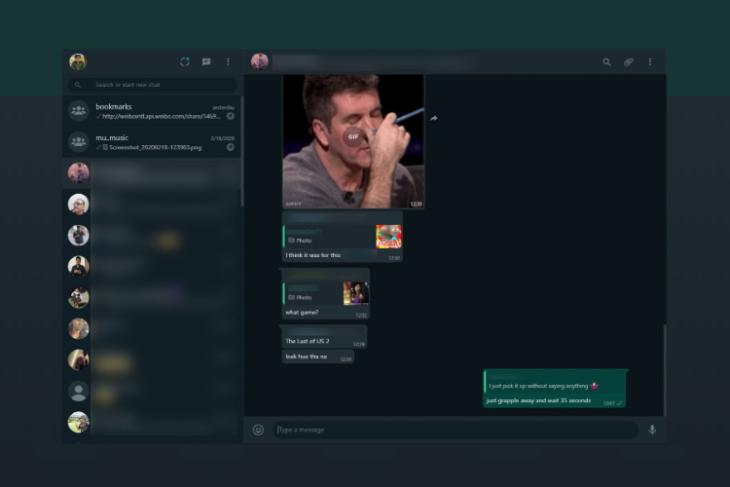Open the sidebar three-dot menu
730x487 pixels.
(x=228, y=62)
